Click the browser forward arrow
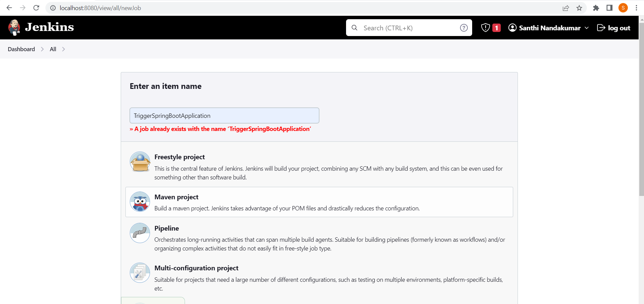The image size is (644, 304). [23, 8]
